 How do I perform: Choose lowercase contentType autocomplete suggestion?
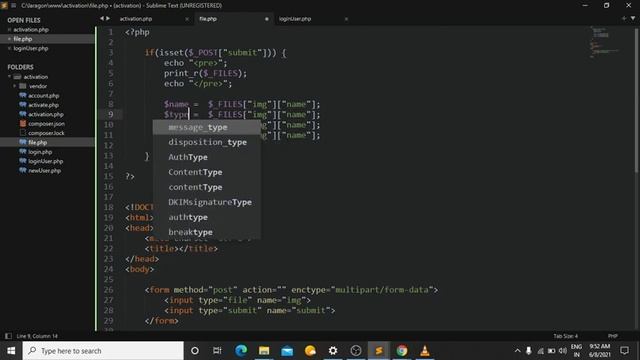click(207, 187)
